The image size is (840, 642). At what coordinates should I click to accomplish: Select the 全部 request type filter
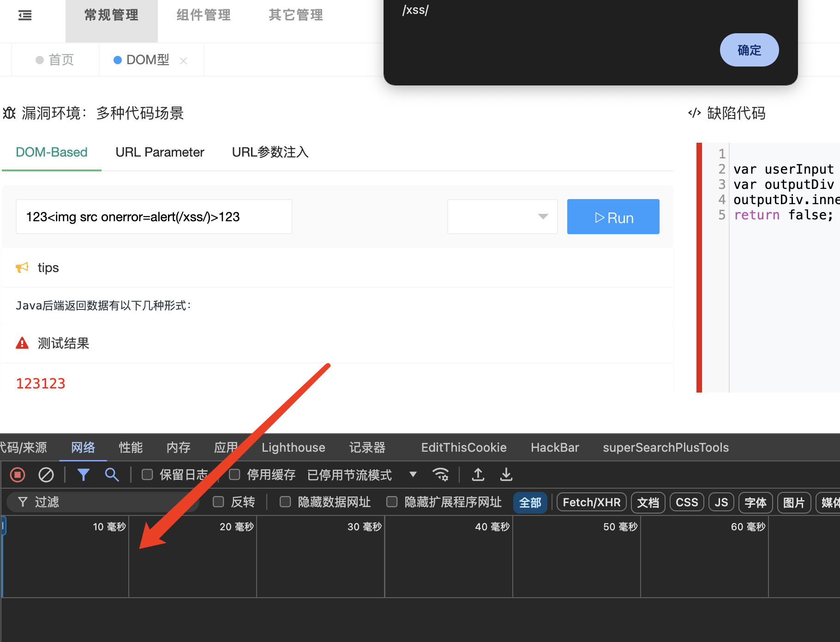(530, 503)
